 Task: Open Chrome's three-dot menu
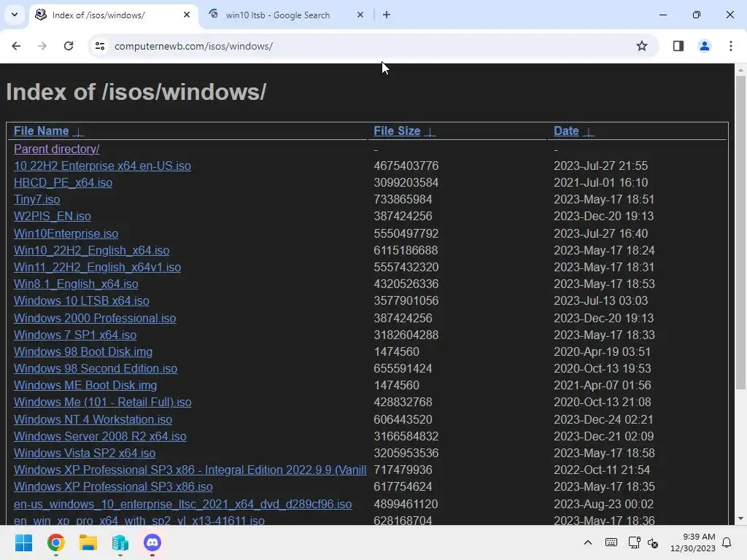click(x=731, y=46)
